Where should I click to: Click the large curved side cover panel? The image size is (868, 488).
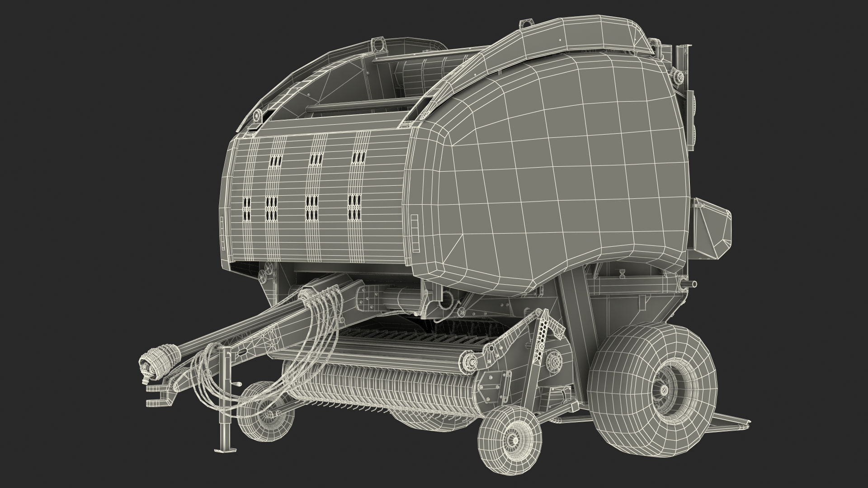(556, 181)
